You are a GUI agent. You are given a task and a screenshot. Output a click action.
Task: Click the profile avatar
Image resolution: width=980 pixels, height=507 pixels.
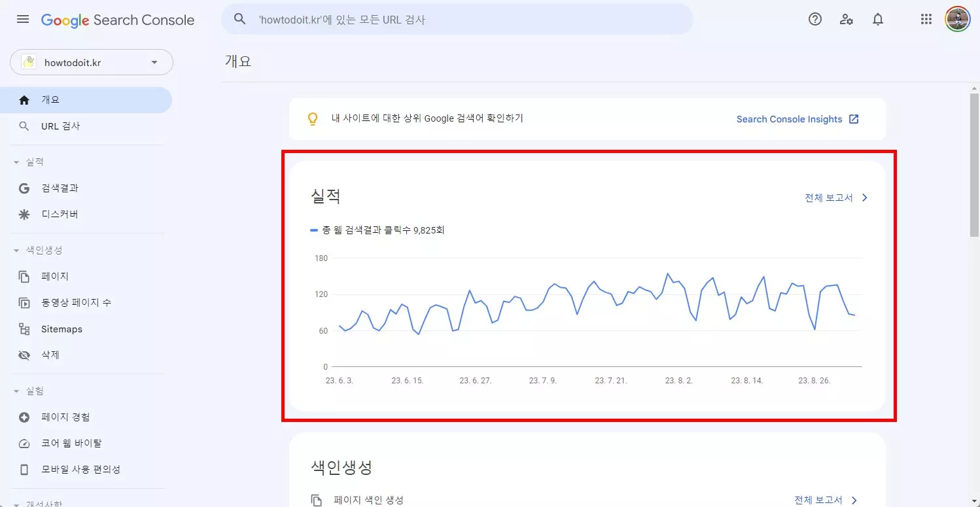coord(957,19)
